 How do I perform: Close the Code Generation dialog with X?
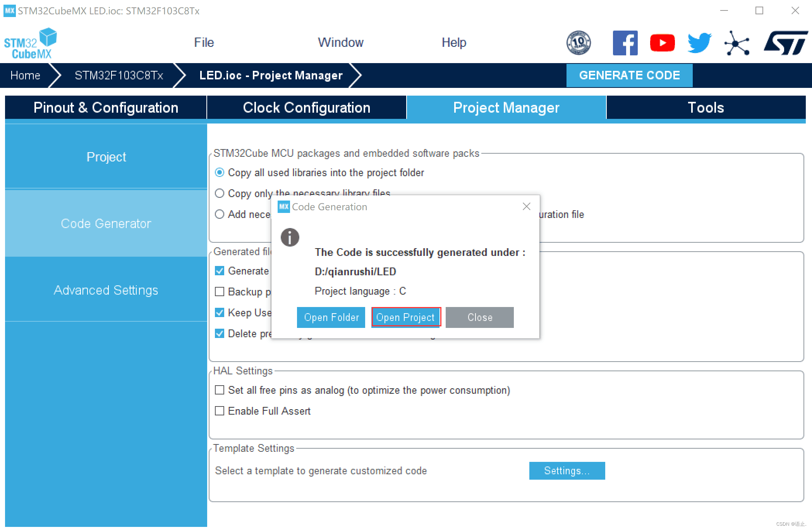click(526, 206)
